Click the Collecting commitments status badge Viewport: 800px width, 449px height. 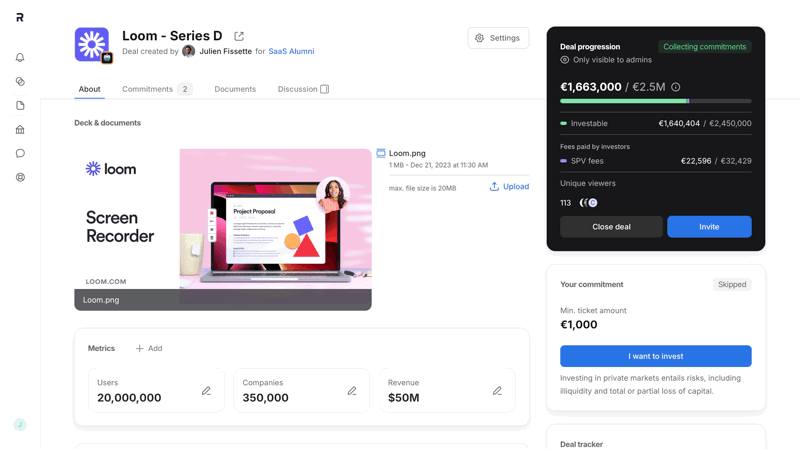[705, 46]
